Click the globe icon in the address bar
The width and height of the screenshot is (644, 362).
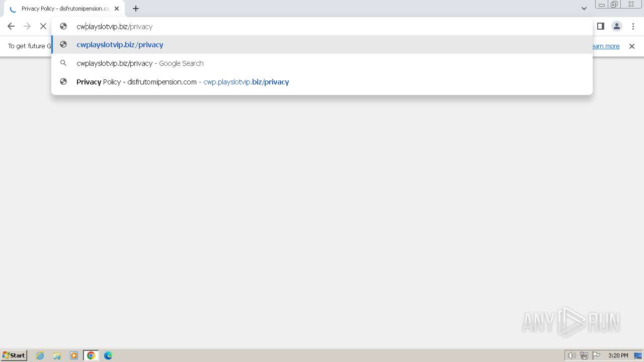(x=63, y=26)
